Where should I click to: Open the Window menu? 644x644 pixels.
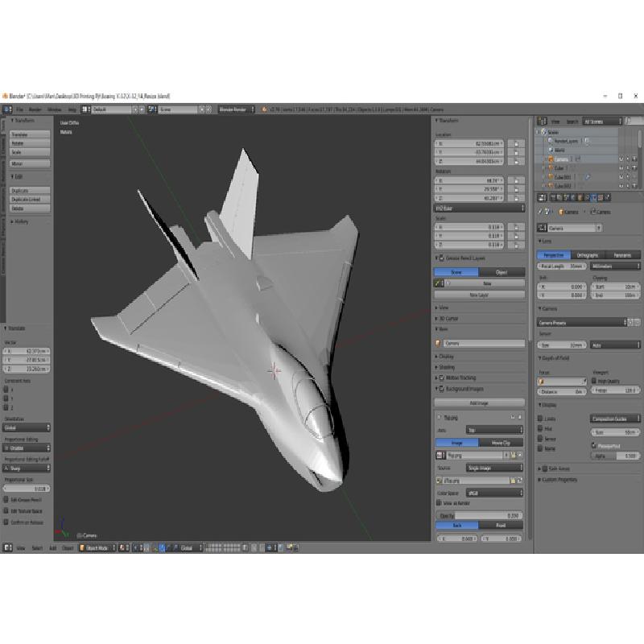54,109
